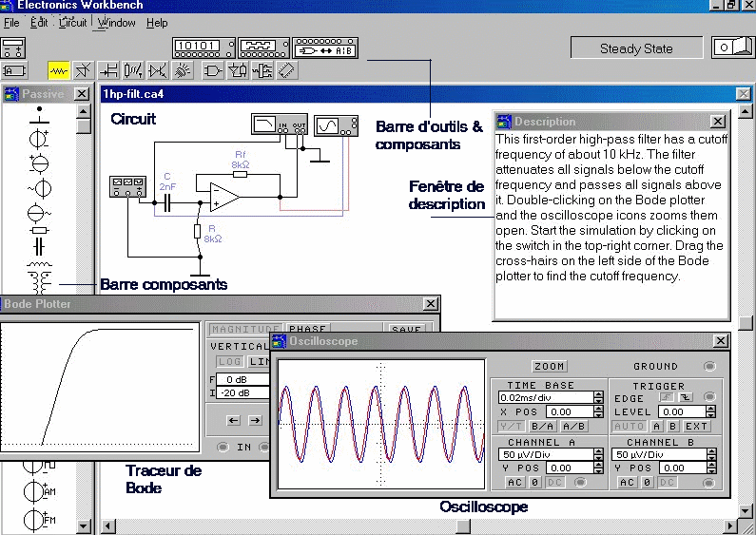
Task: Pick the inductor component in Passive panel
Action: [39, 264]
